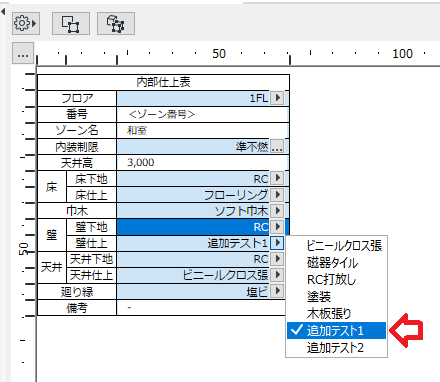Choose 磁器タイル from the popup menu
The image size is (440, 382).
pyautogui.click(x=336, y=263)
